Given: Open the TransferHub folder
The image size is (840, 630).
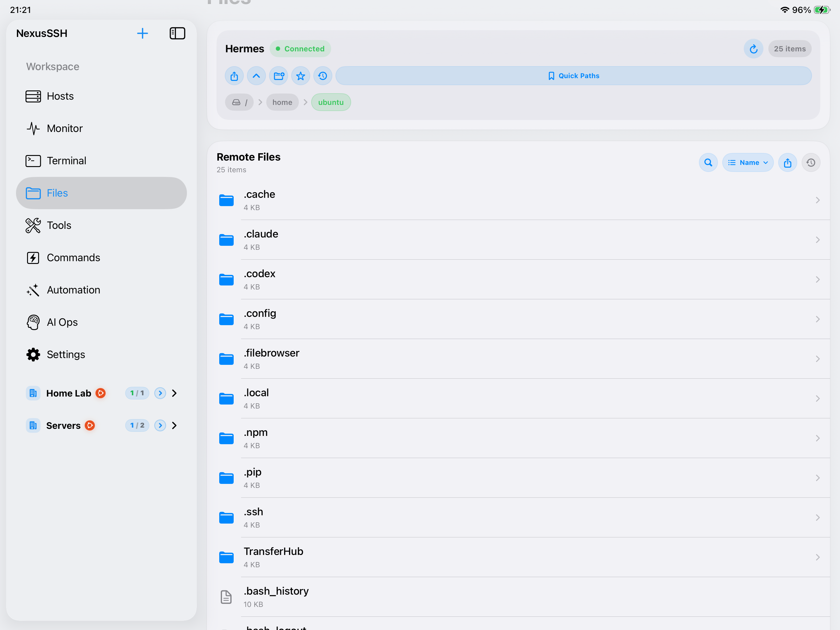Looking at the screenshot, I should tap(519, 557).
